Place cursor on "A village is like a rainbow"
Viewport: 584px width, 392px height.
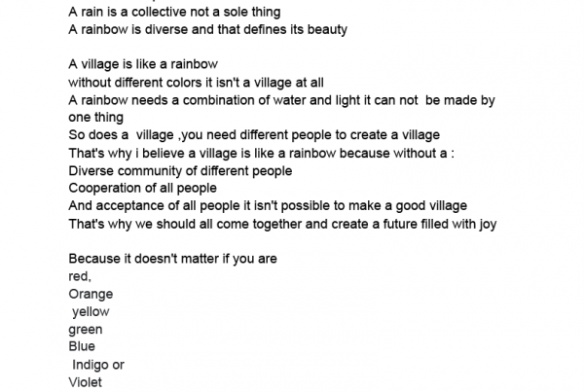[143, 64]
